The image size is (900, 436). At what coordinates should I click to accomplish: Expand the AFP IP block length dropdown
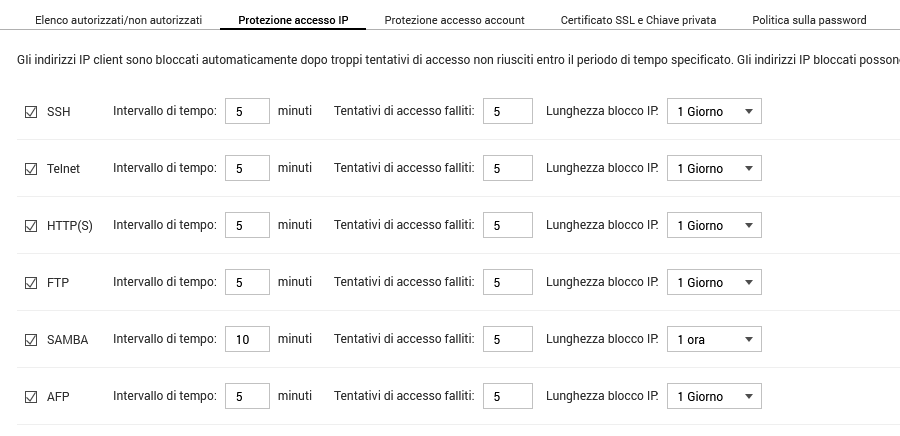tap(714, 397)
